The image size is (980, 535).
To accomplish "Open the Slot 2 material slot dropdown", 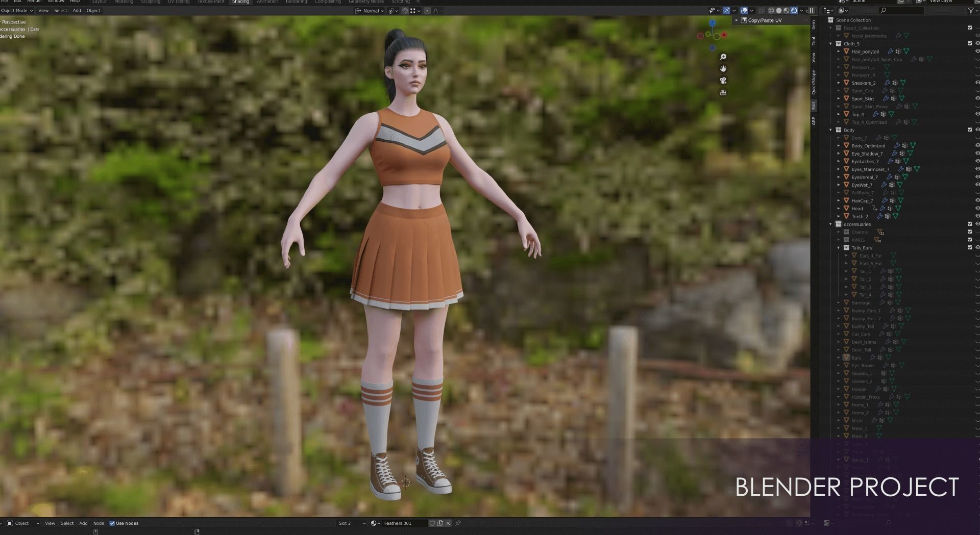I will pyautogui.click(x=352, y=523).
